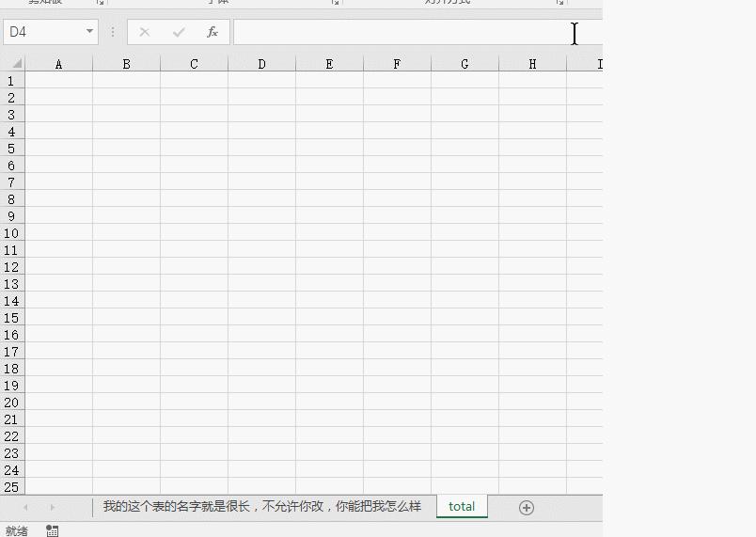Screen dimensions: 756x537
Task: Add a new sheet with plus icon
Action: pos(527,508)
